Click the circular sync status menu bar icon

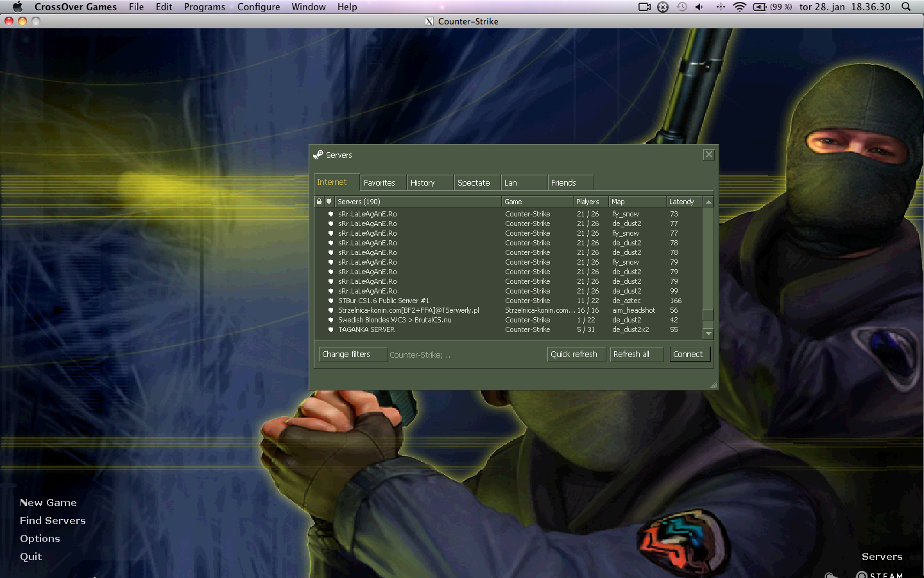point(663,7)
